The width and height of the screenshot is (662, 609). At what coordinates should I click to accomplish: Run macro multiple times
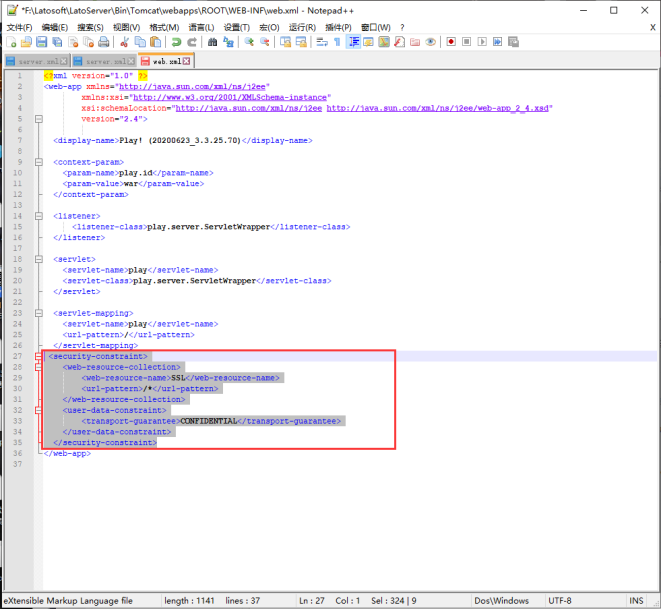point(498,42)
